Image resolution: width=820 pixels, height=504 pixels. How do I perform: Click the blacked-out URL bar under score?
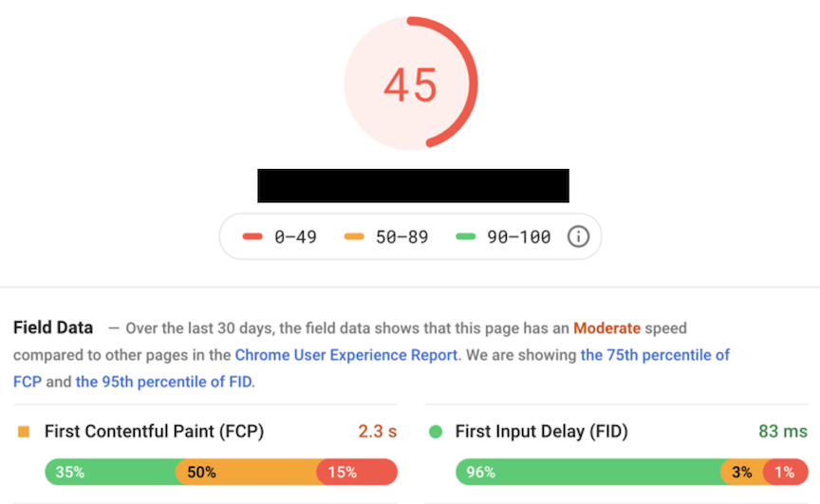pos(413,186)
